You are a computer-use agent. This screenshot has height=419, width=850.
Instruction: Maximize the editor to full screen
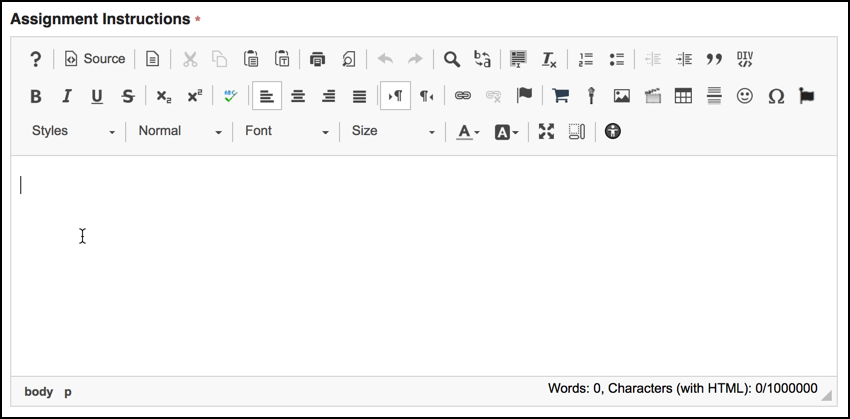pos(546,131)
